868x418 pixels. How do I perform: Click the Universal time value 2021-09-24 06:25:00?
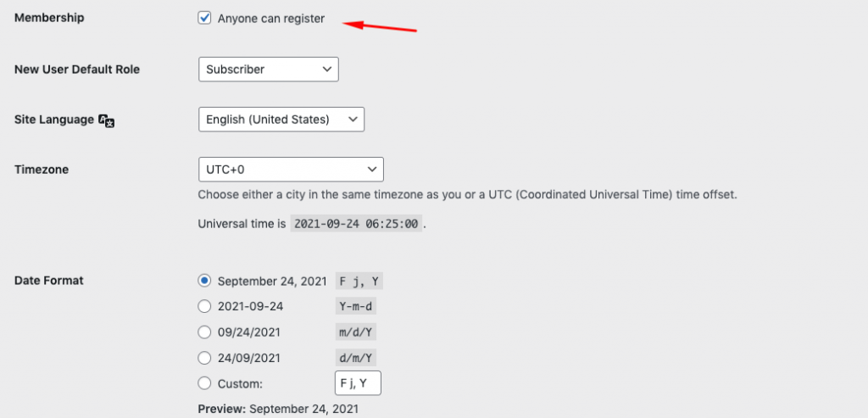click(357, 224)
